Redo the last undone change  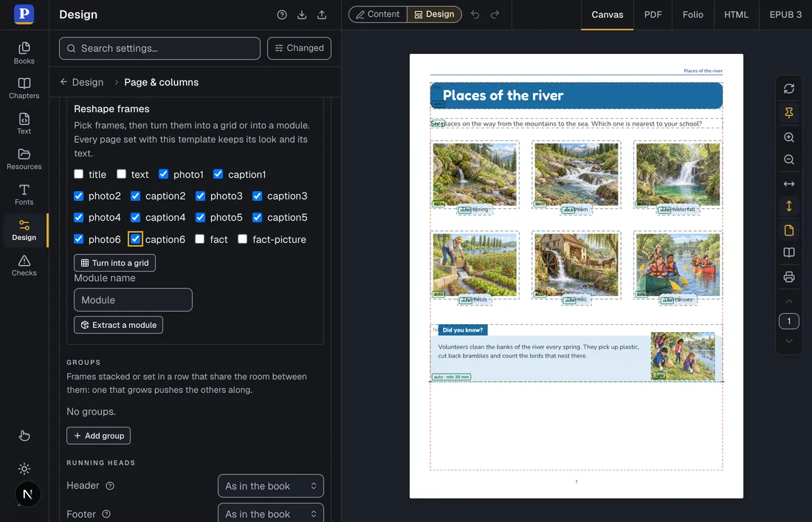coord(495,15)
